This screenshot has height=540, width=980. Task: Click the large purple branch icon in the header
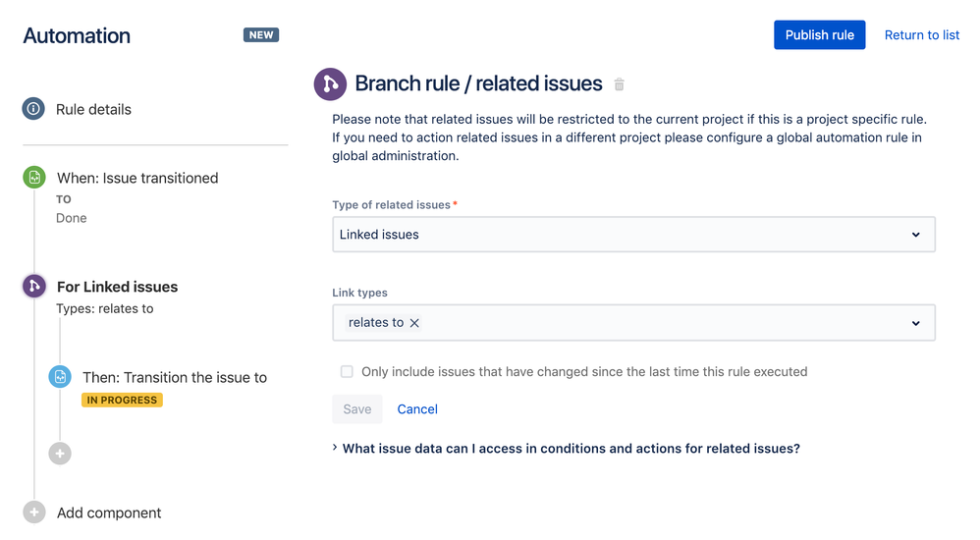pos(330,84)
